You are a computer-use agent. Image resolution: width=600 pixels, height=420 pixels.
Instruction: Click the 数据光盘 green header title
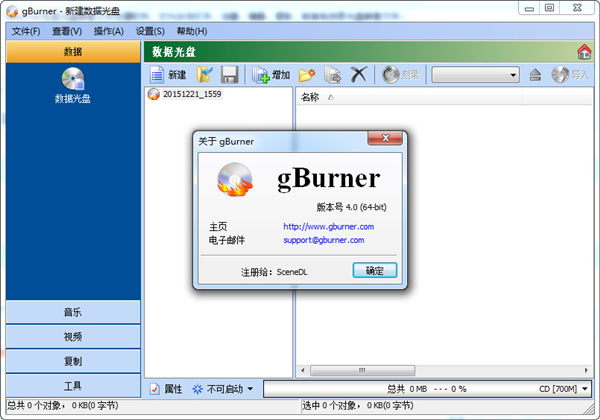tap(174, 52)
